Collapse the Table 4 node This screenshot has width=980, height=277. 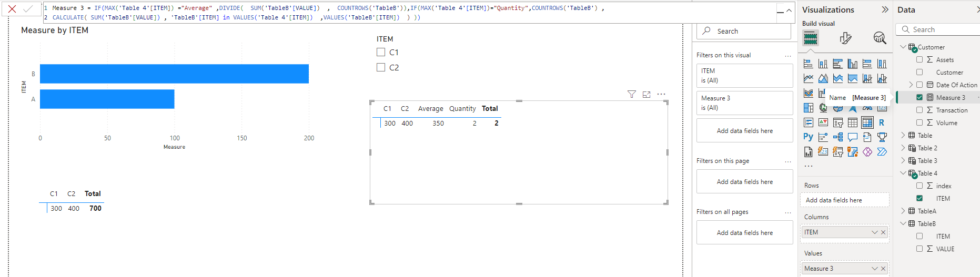pyautogui.click(x=903, y=173)
